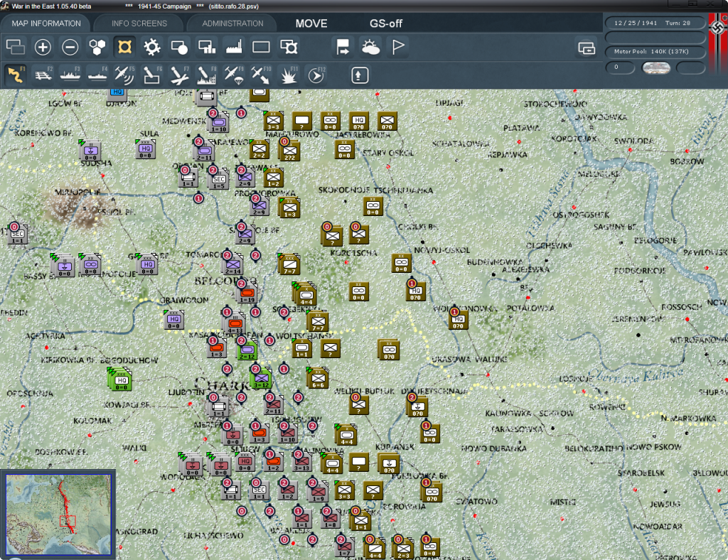Select the red HQ counter below Sijew
The height and width of the screenshot is (560, 728).
click(245, 462)
